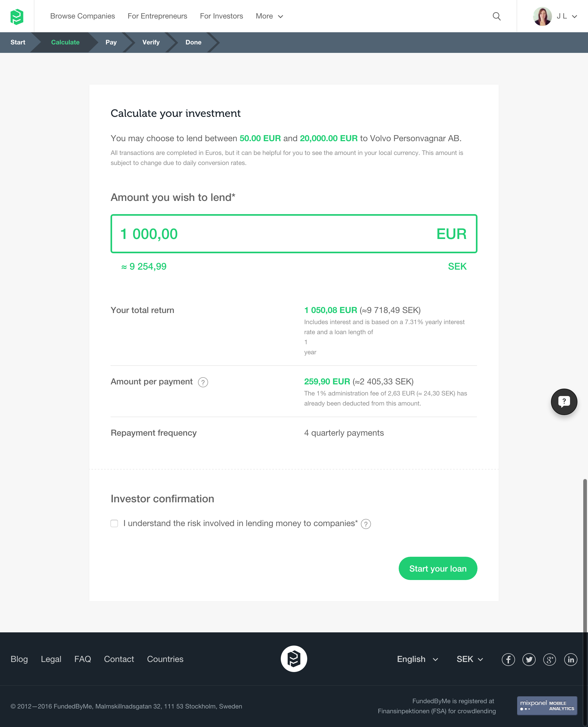Open the English language dropdown

[417, 659]
